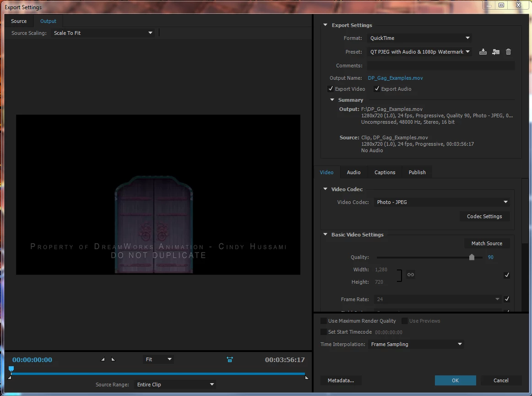
Task: Click the Height value 720
Action: [x=379, y=282]
